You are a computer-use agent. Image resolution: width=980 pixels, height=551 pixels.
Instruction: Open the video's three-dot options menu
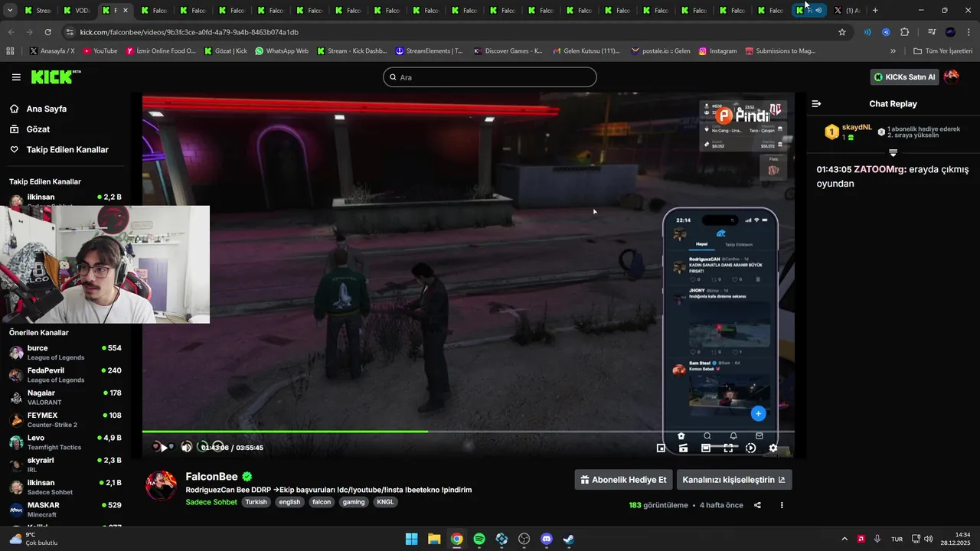coord(782,505)
